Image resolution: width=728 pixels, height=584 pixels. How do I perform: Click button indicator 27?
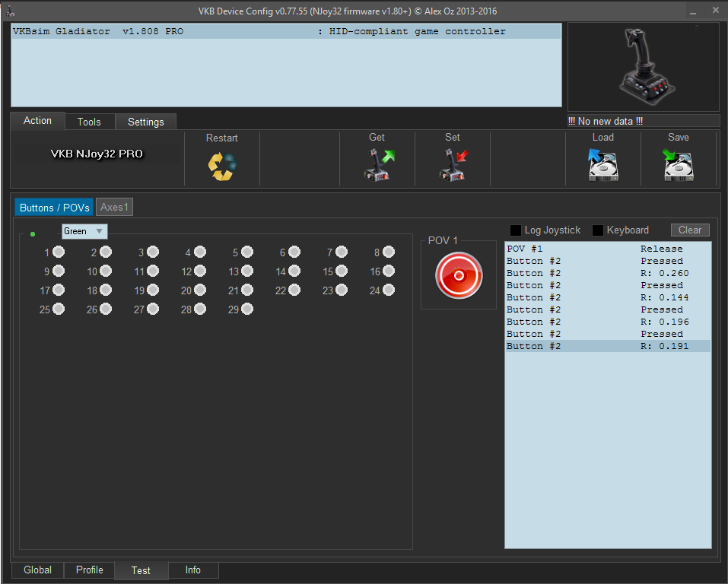point(153,309)
